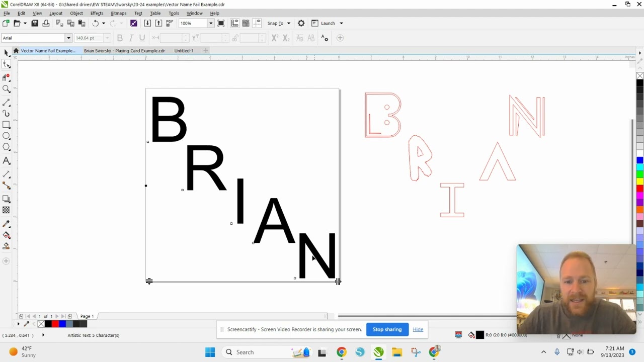
Task: Toggle the Show Grid button
Action: tap(246, 23)
